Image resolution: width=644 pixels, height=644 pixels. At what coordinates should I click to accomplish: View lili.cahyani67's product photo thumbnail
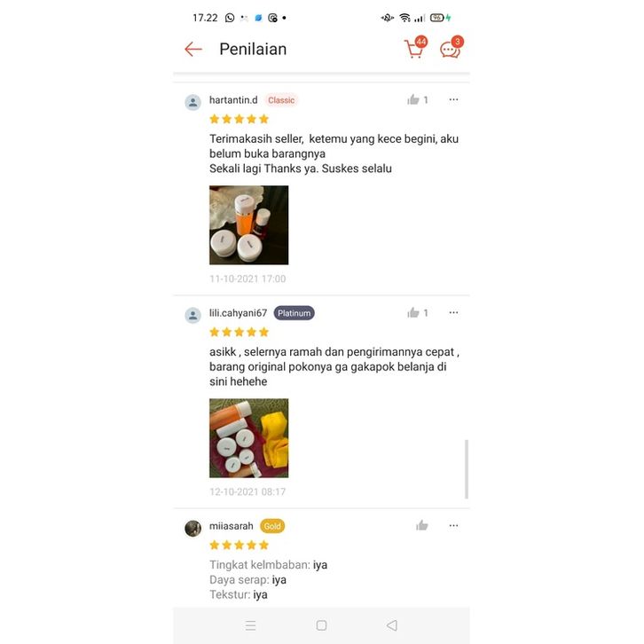point(249,438)
